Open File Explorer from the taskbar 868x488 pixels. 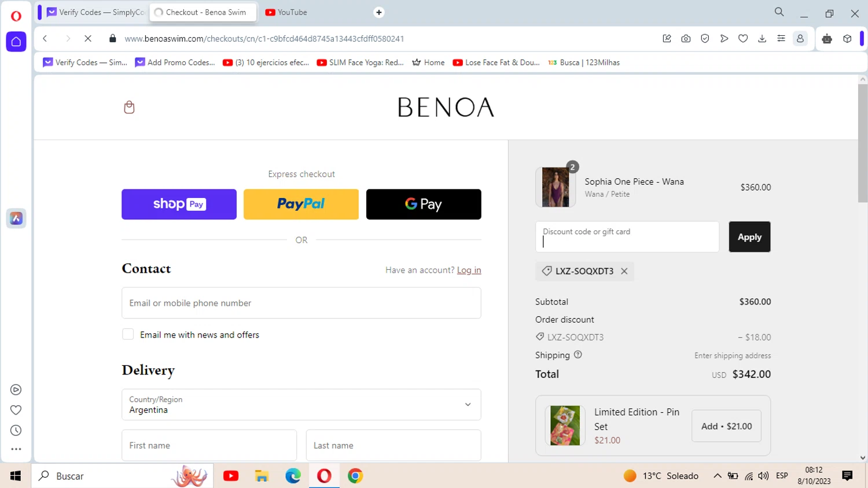point(262,476)
